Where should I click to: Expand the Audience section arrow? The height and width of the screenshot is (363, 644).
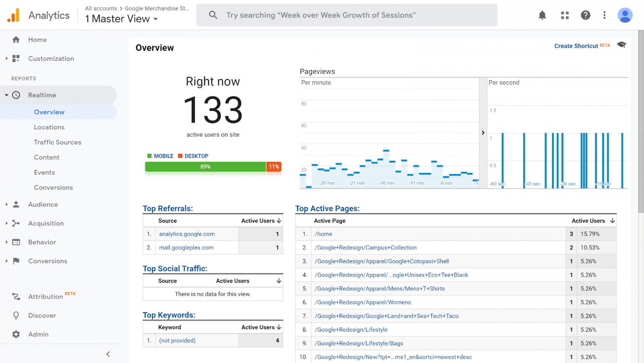pyautogui.click(x=6, y=204)
